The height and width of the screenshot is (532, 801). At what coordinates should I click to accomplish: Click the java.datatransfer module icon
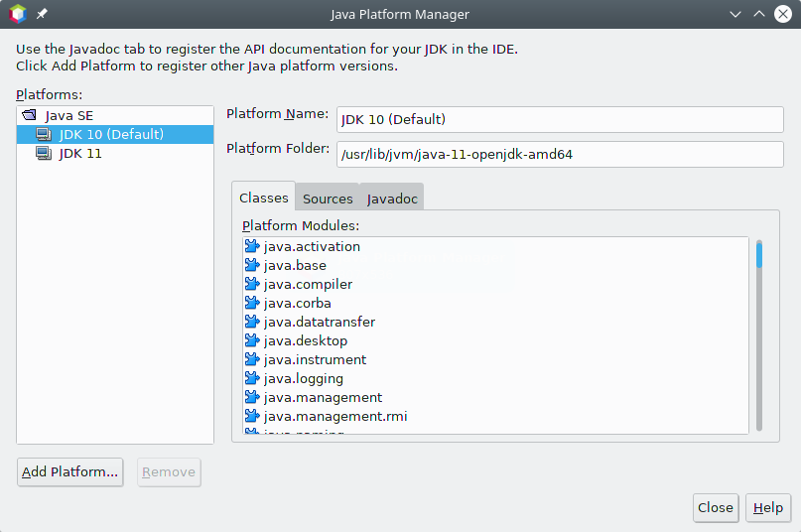pyautogui.click(x=252, y=322)
